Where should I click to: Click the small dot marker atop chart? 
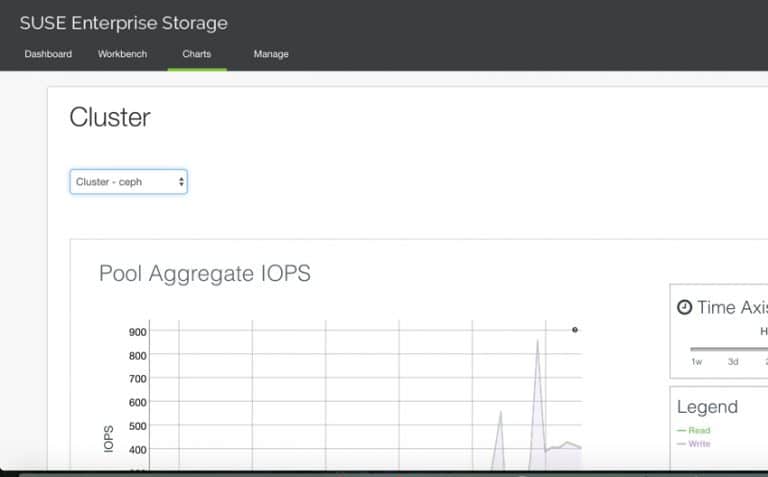[x=575, y=330]
